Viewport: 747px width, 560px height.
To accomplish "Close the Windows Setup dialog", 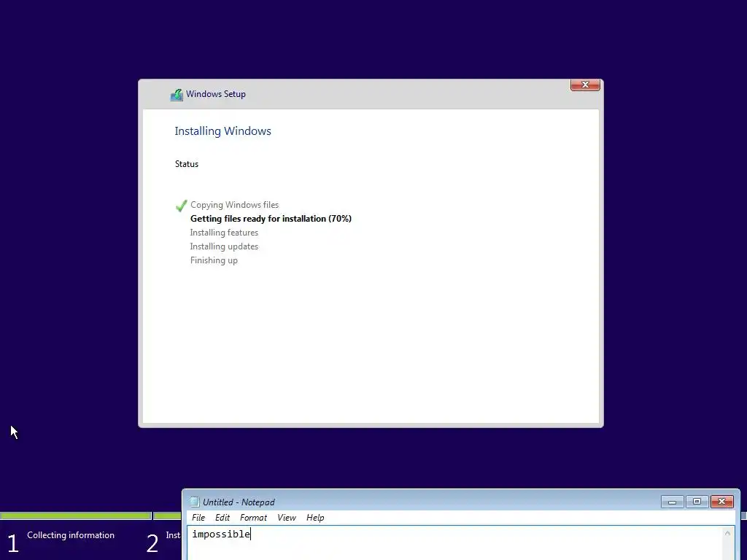I will [585, 85].
